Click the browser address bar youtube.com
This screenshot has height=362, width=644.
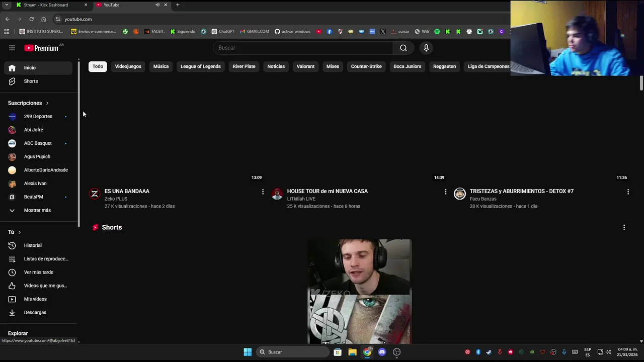click(x=78, y=19)
